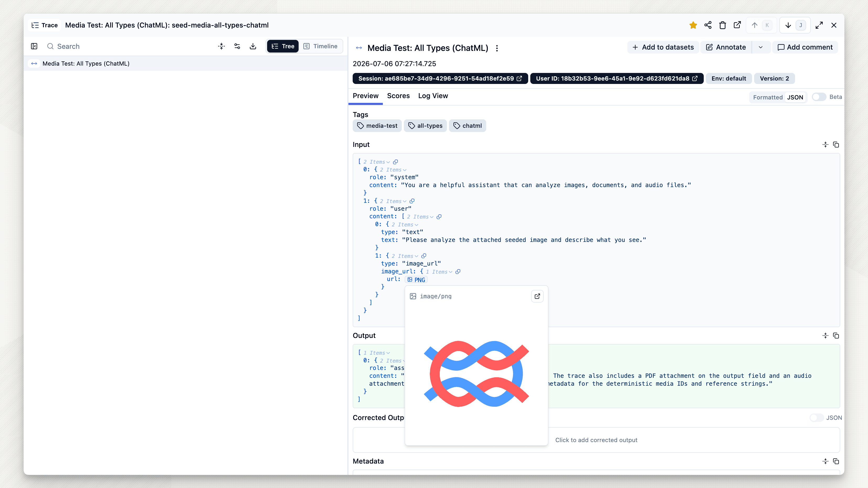Image resolution: width=868 pixels, height=488 pixels.
Task: Toggle the Corrected Output JSON switch
Action: click(x=817, y=418)
